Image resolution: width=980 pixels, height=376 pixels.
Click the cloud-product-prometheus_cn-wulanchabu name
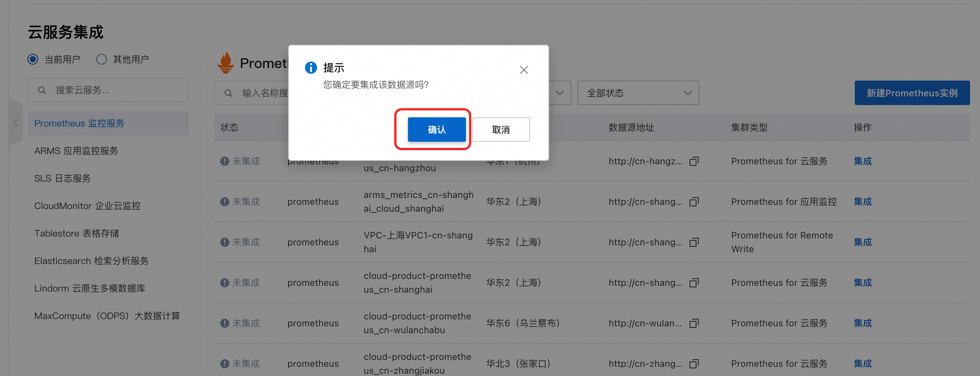pyautogui.click(x=417, y=323)
